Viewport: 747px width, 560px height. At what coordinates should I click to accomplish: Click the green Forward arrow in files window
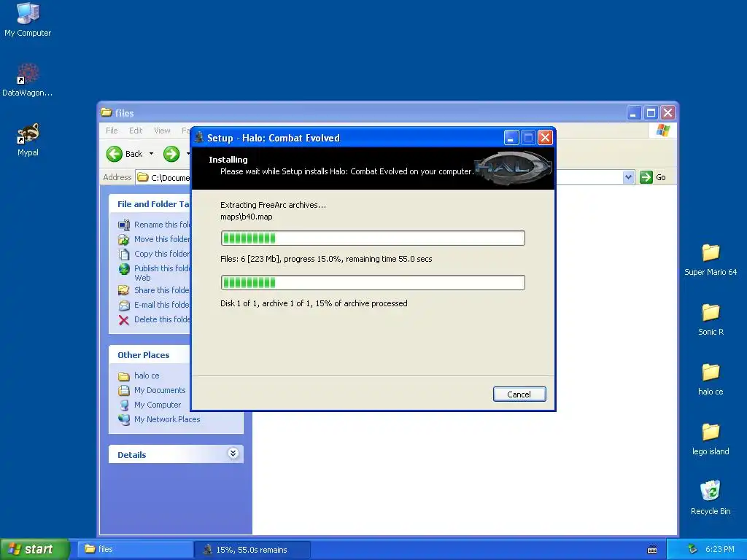pos(171,154)
